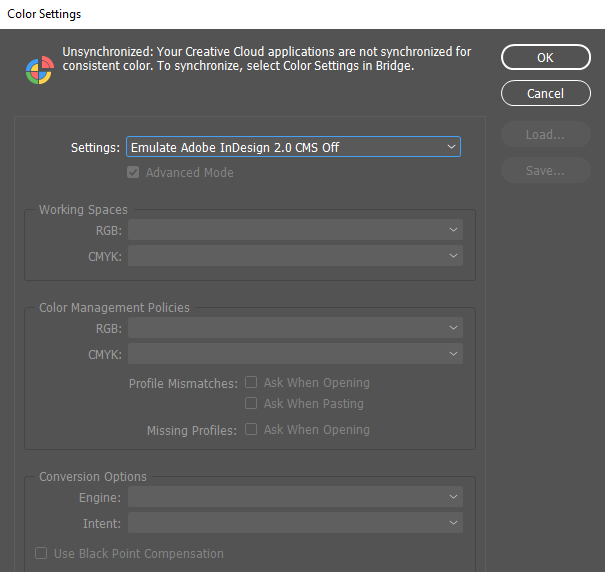Click the Unsynchronized warning message text
The height and width of the screenshot is (572, 605).
tap(266, 58)
